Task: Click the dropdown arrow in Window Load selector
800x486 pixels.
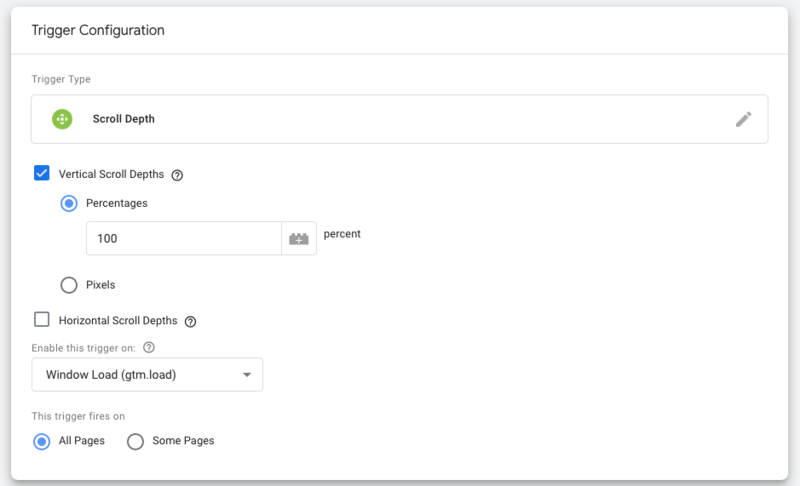Action: coord(247,375)
